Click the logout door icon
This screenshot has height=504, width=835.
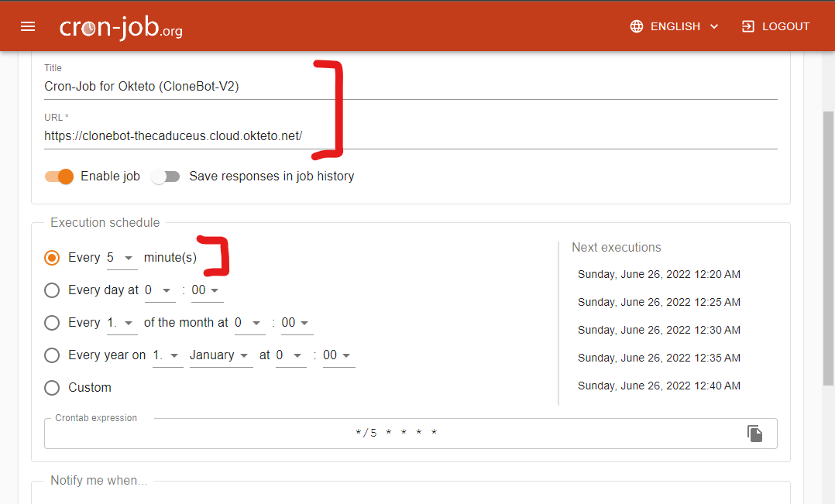coord(747,26)
